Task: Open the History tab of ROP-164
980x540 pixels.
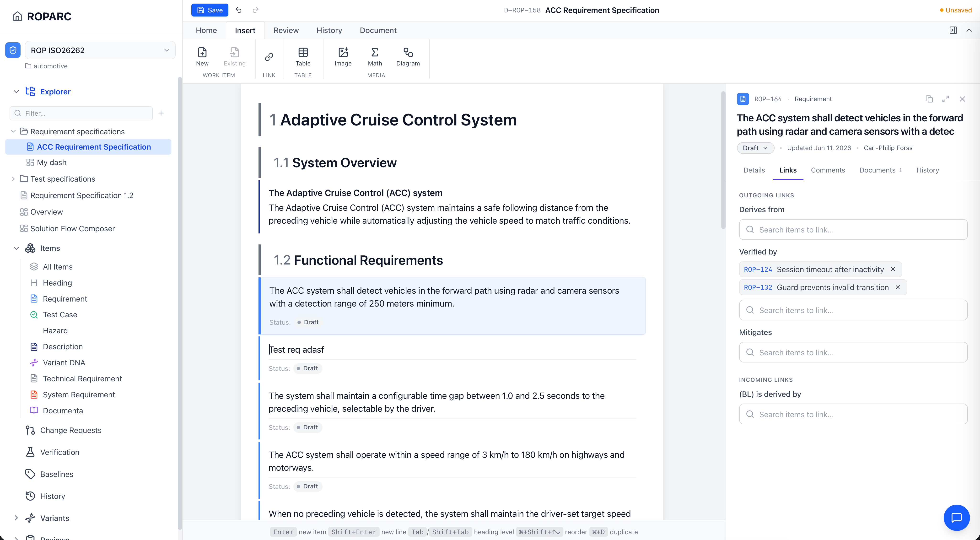Action: [927, 171]
